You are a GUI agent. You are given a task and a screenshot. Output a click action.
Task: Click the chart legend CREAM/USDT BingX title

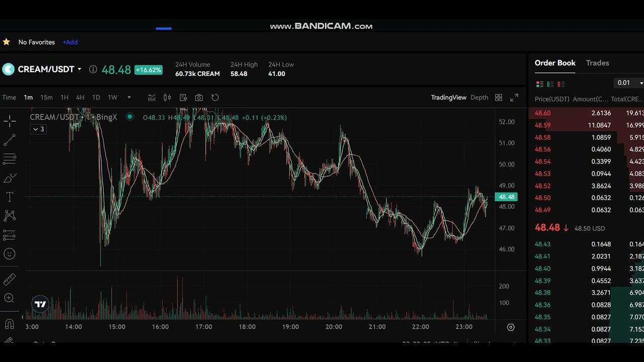pos(73,117)
